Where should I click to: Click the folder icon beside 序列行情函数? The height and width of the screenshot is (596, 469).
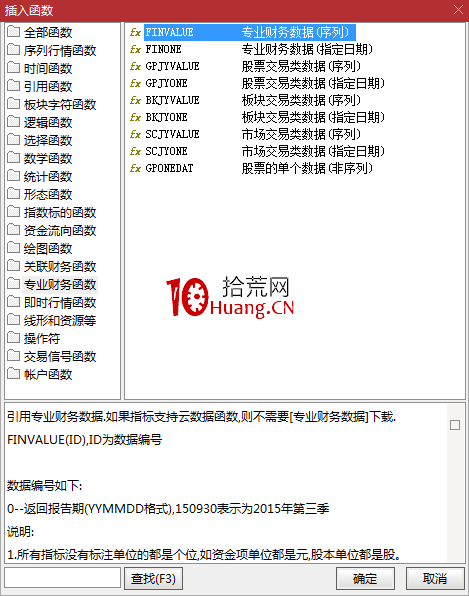pos(14,49)
